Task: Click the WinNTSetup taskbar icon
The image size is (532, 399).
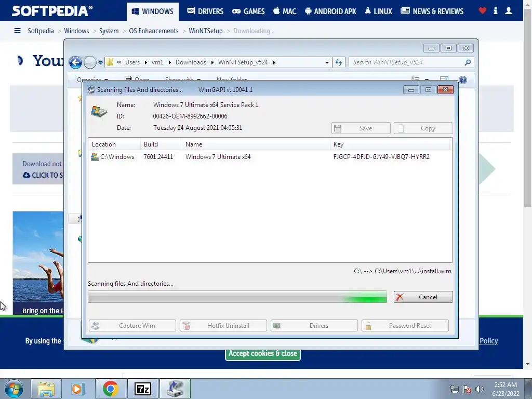Action: point(175,389)
